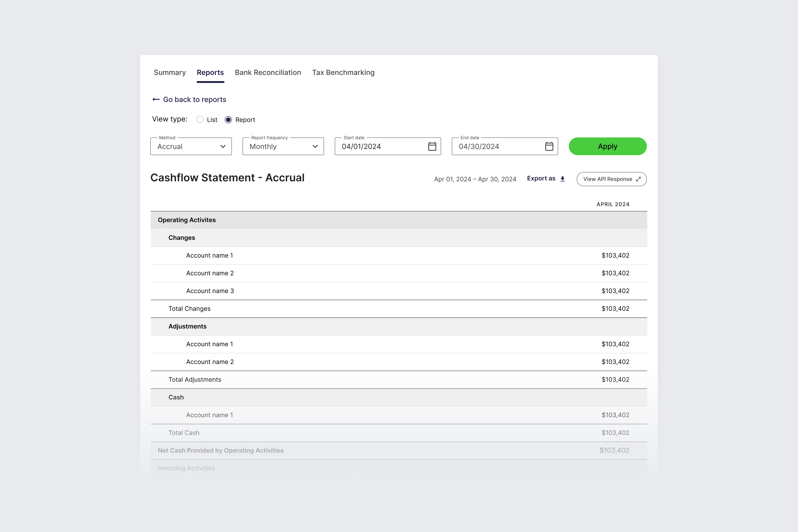The width and height of the screenshot is (798, 532).
Task: Go to the Tax Benchmarking tab
Action: coord(343,73)
